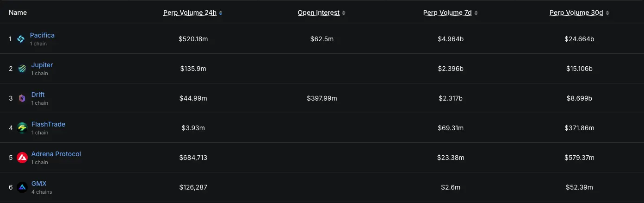644x203 pixels.
Task: Click sort arrows beside Perp Volume 30d
Action: 607,13
